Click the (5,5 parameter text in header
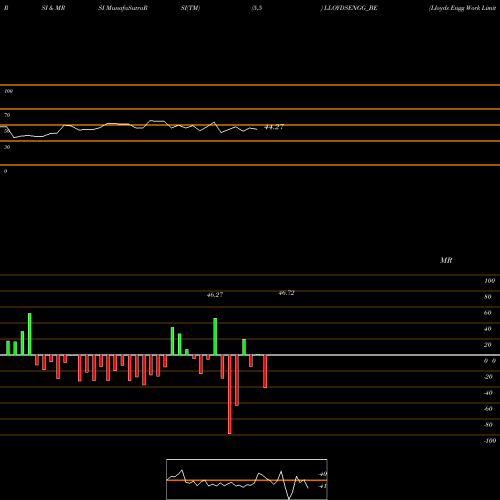500x500 pixels. [x=257, y=8]
